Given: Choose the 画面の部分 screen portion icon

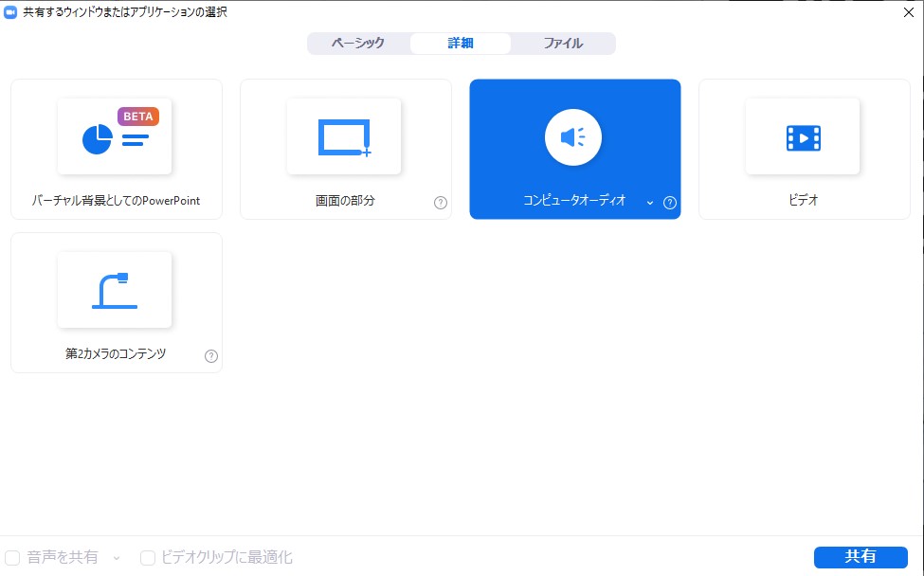Looking at the screenshot, I should pyautogui.click(x=344, y=136).
